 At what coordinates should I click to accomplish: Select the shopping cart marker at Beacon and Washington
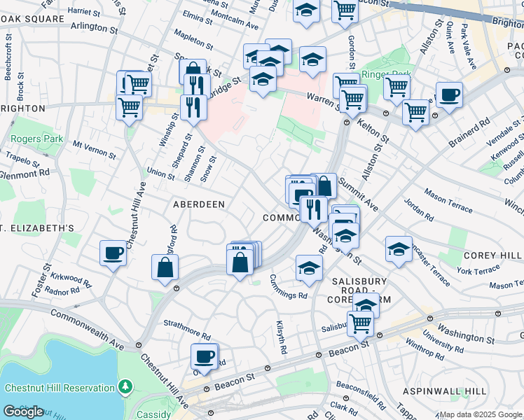[x=361, y=323]
